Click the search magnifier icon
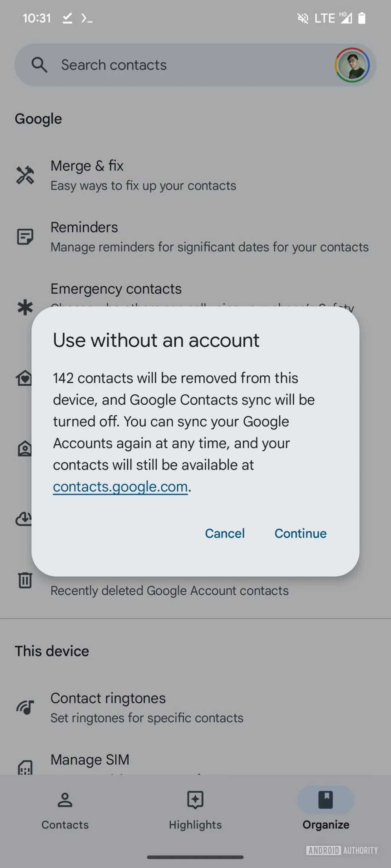Screen dimensions: 391x868 click(x=40, y=65)
